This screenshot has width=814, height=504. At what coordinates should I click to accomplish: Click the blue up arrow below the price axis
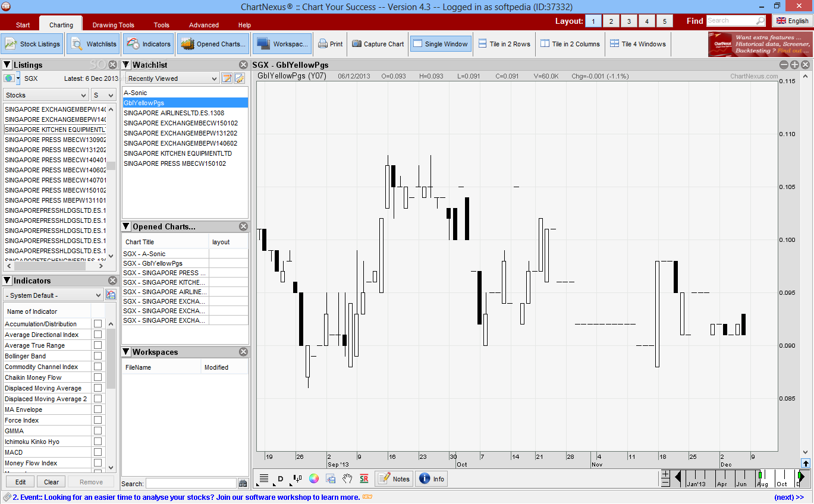pyautogui.click(x=806, y=463)
